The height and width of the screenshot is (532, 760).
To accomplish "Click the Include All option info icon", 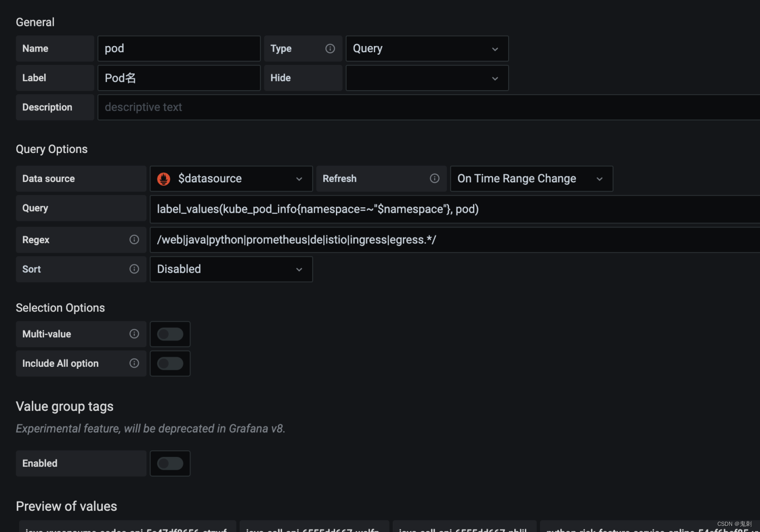I will coord(134,363).
